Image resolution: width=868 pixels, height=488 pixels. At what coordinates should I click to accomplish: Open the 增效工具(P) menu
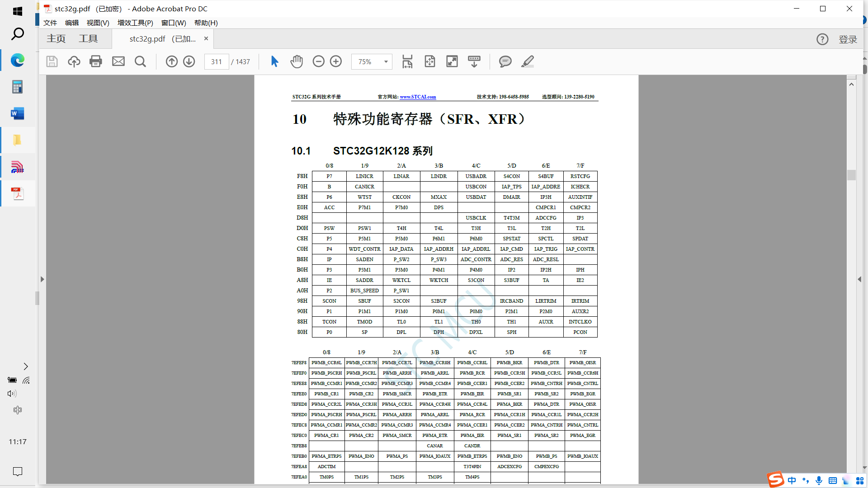tap(135, 23)
